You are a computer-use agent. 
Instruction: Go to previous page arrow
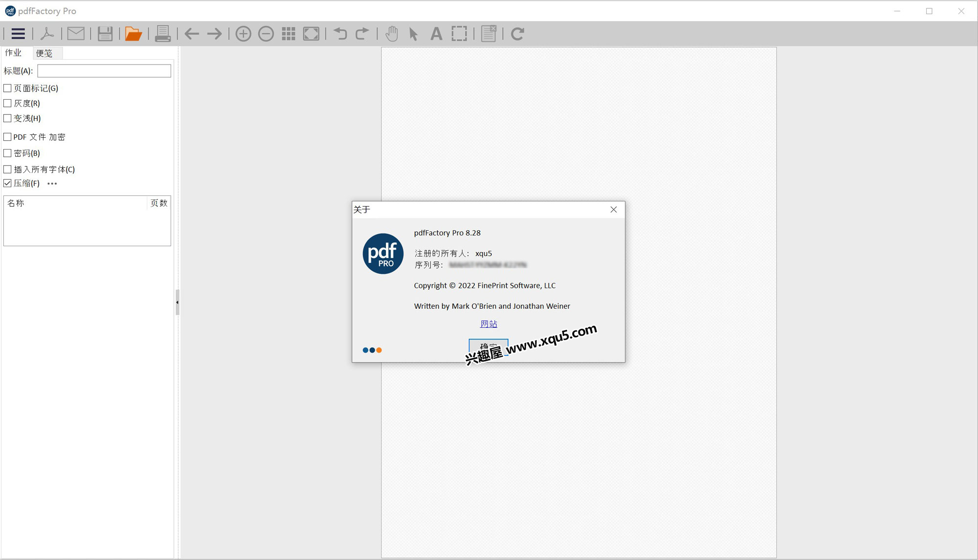[x=192, y=34]
